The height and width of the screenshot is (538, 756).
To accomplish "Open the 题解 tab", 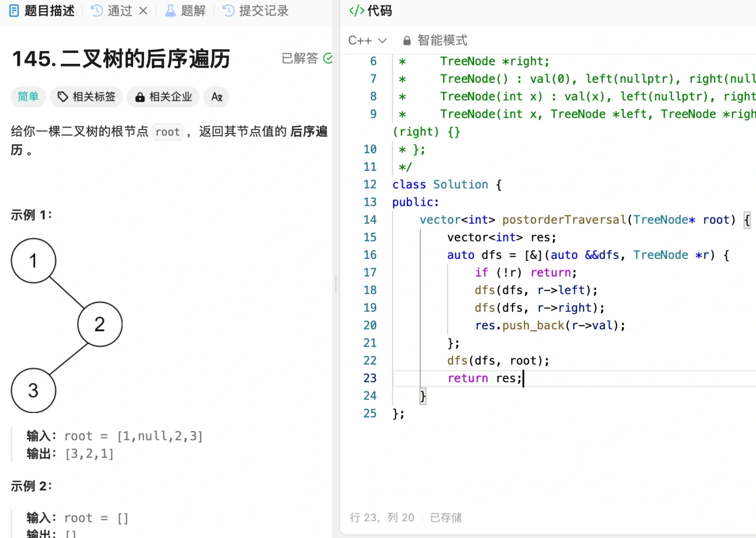I will tap(185, 10).
